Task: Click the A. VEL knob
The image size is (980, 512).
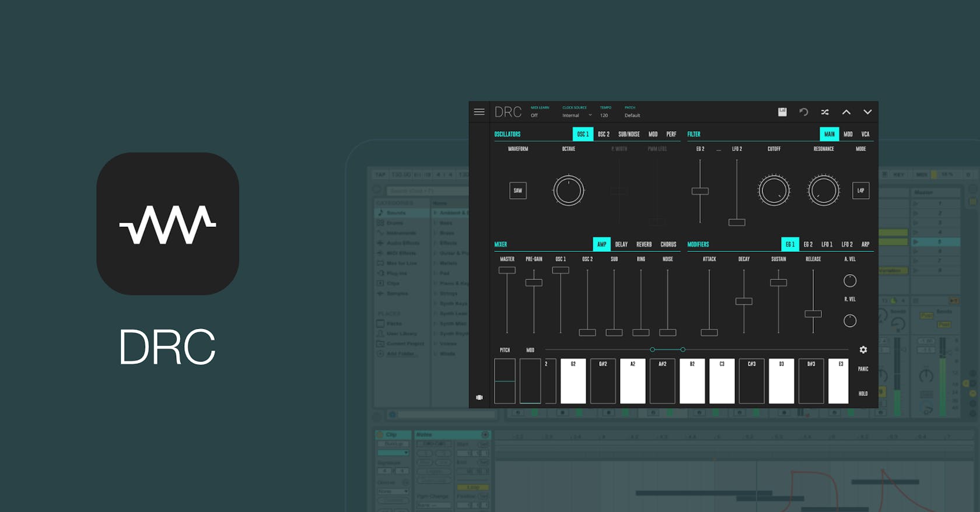Action: point(850,280)
